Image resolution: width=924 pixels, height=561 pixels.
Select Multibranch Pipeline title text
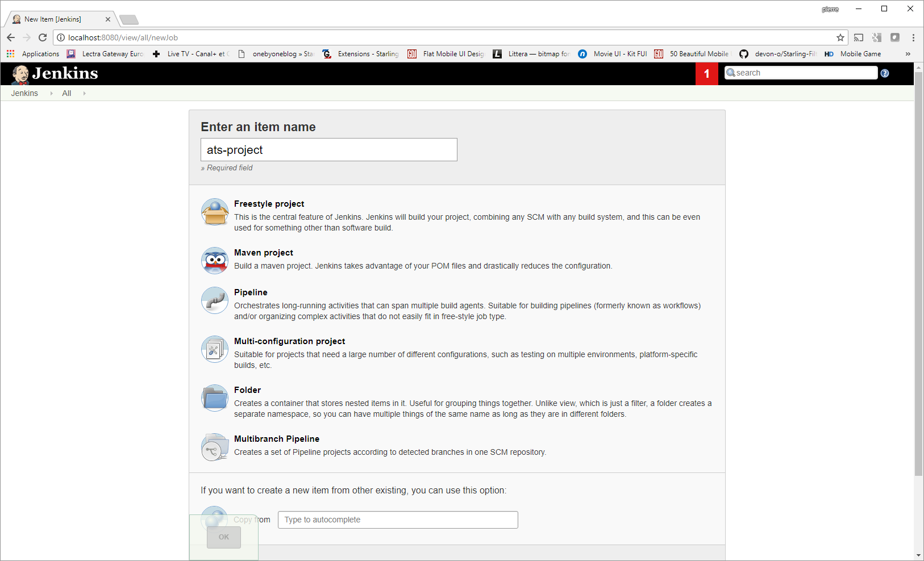(x=277, y=439)
